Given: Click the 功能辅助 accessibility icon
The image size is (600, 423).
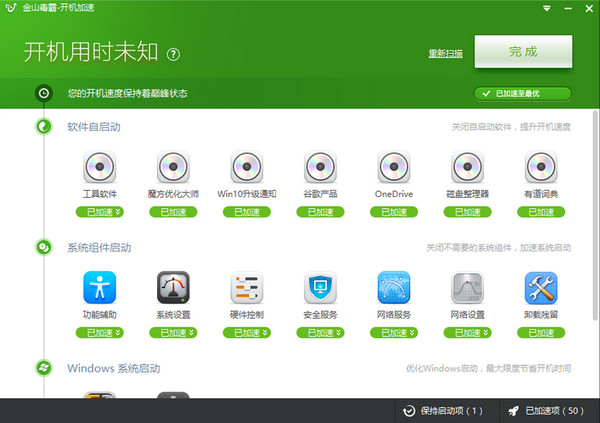Looking at the screenshot, I should click(x=99, y=287).
